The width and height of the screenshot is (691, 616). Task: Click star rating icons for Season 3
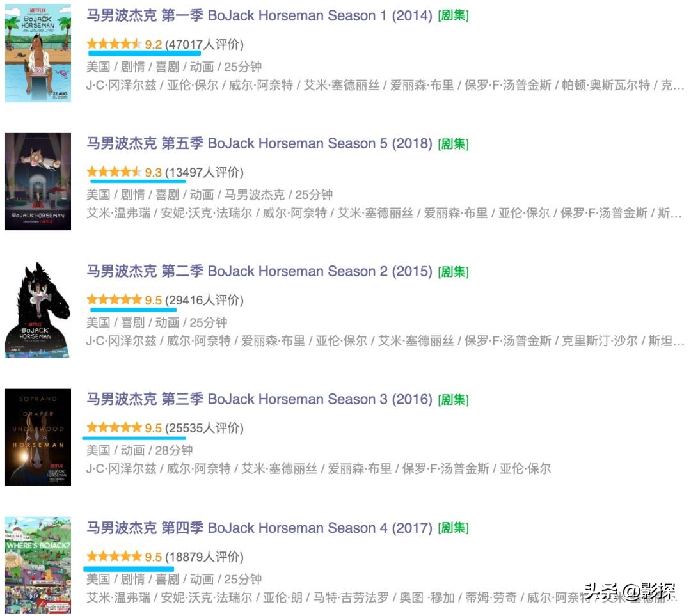pos(114,427)
